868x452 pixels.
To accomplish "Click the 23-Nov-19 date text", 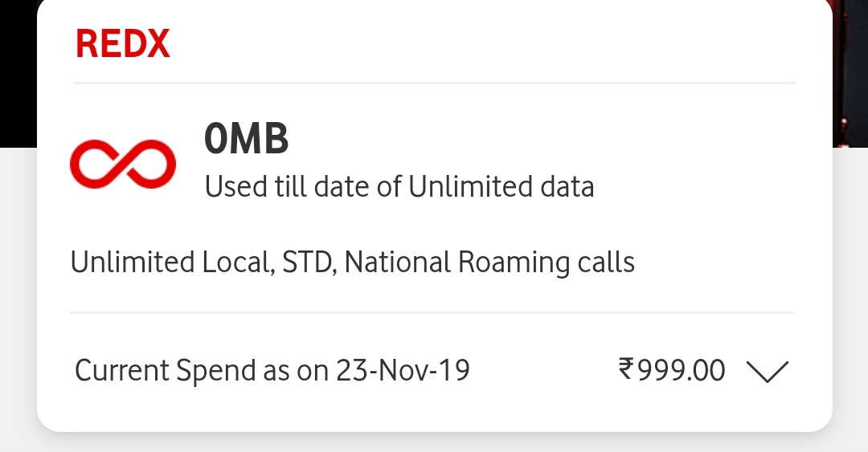I will tap(403, 371).
